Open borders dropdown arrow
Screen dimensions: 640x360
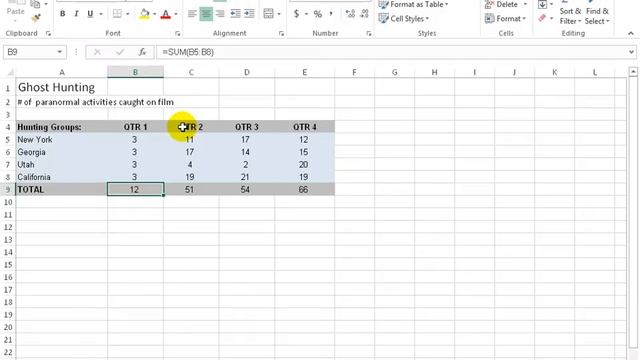[x=127, y=14]
